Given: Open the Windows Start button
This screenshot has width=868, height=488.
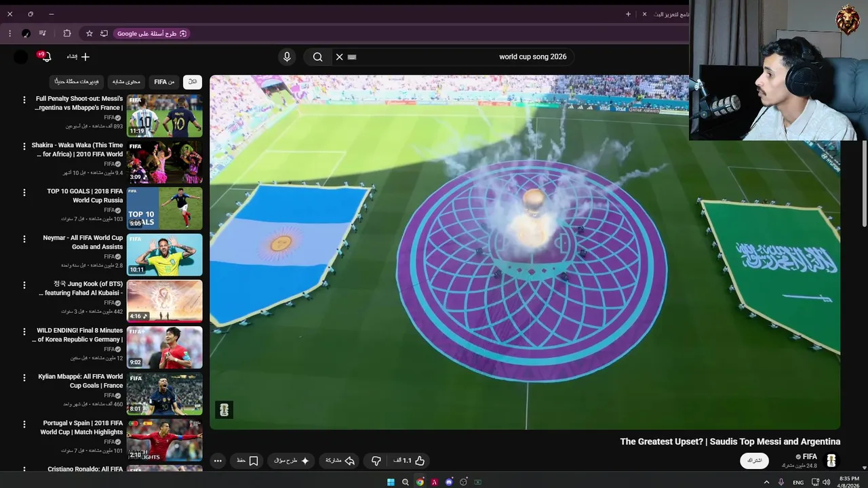Looking at the screenshot, I should [x=391, y=482].
